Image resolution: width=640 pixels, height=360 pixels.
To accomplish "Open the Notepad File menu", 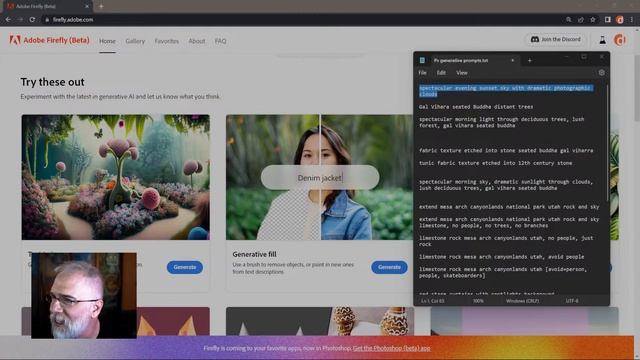I will tap(422, 73).
